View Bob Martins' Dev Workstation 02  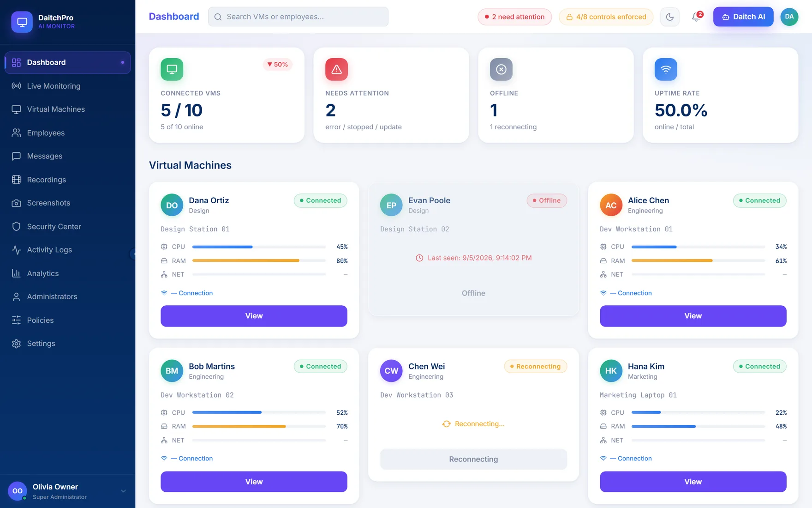(x=254, y=482)
